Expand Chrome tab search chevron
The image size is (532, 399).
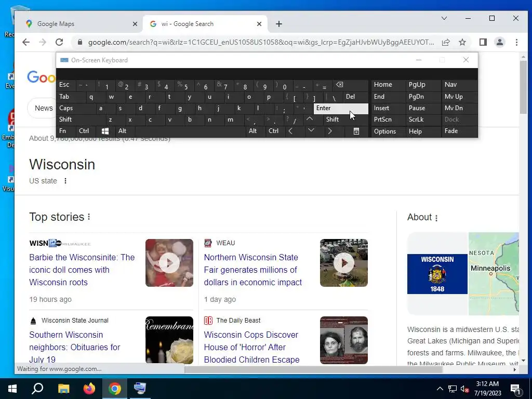click(x=444, y=18)
